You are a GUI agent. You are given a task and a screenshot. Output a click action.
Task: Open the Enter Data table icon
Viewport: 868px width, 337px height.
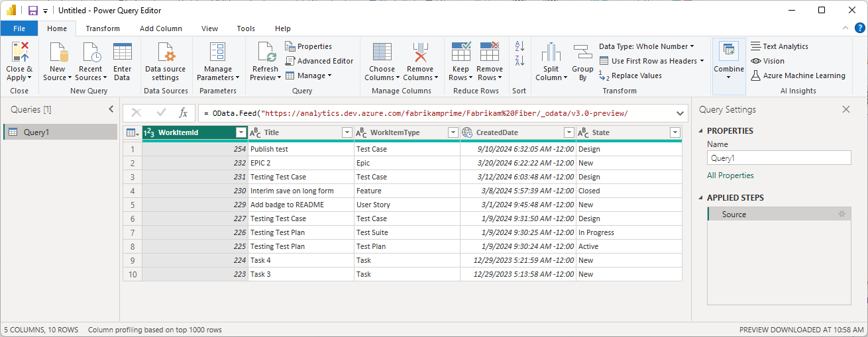click(122, 52)
